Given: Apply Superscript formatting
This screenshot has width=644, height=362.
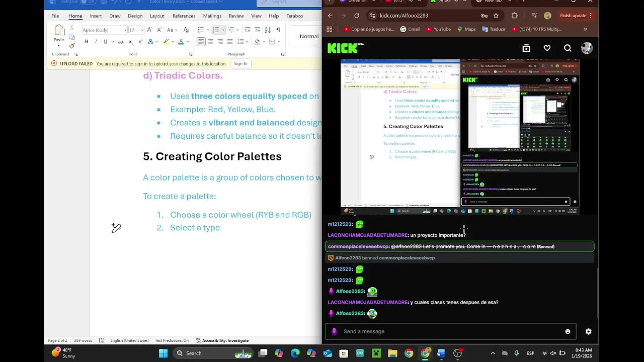Looking at the screenshot, I should pyautogui.click(x=139, y=42).
